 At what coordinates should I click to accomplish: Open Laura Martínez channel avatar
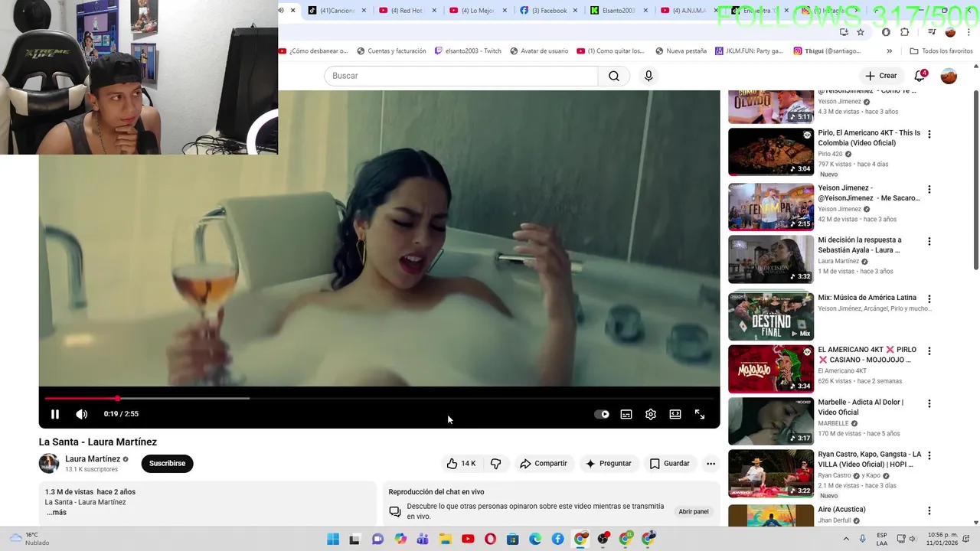point(49,464)
